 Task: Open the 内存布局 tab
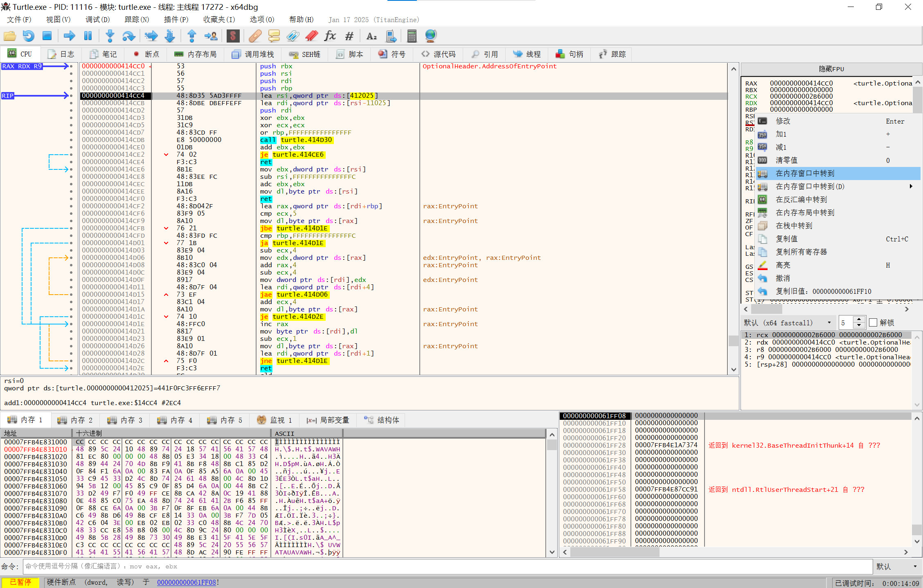coord(196,54)
